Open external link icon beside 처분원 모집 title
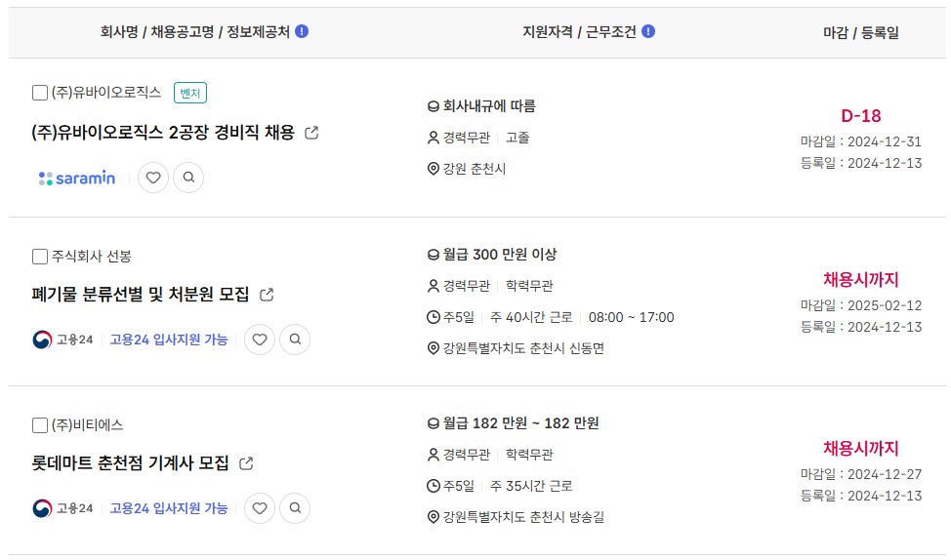 pos(267,296)
